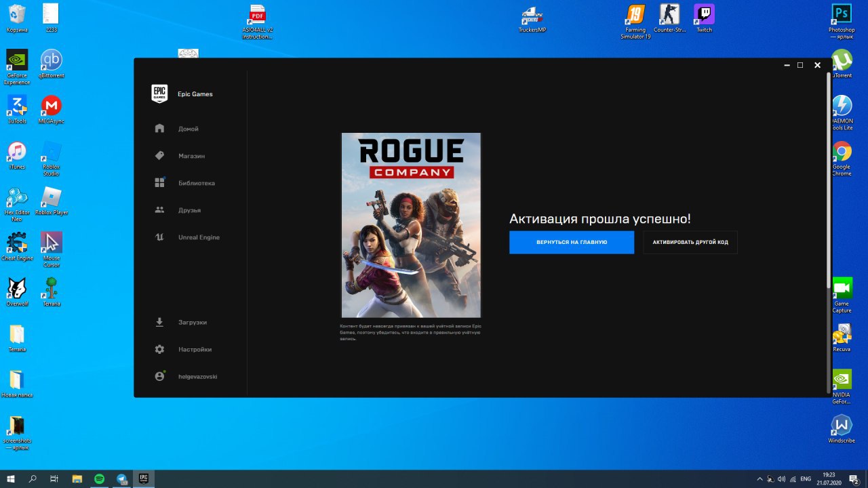Screen dimensions: 868x488
Task: Select the Game Capture desktop icon
Action: (x=842, y=295)
